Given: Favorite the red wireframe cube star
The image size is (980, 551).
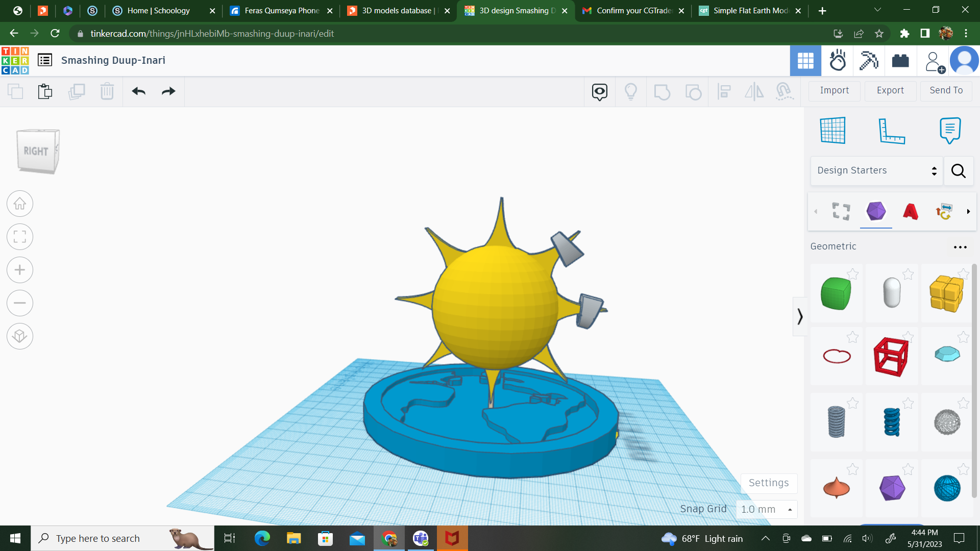Looking at the screenshot, I should tap(908, 337).
